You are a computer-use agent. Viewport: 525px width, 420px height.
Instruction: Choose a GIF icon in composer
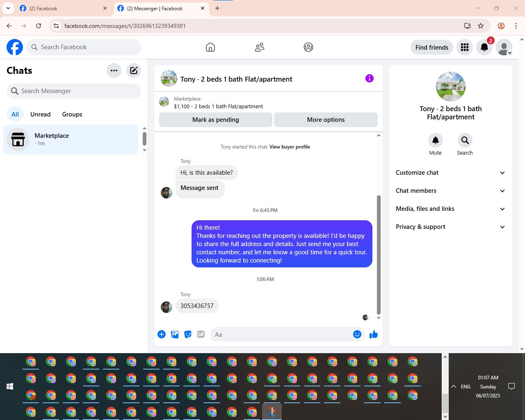tap(201, 334)
